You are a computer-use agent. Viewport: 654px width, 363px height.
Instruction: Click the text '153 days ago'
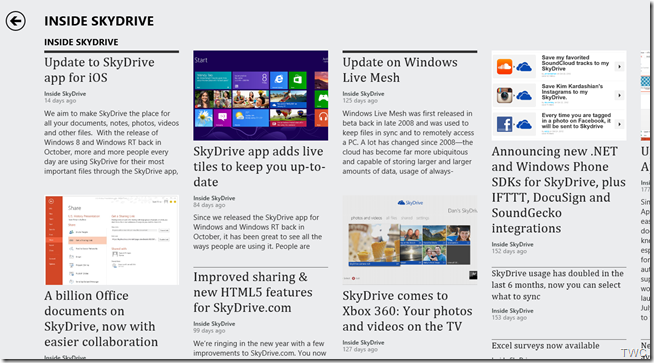pos(509,318)
